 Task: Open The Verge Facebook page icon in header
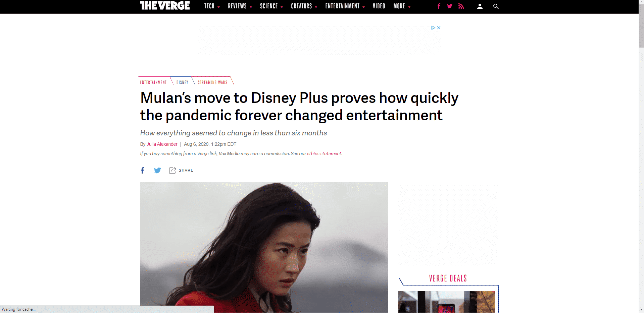tap(439, 6)
